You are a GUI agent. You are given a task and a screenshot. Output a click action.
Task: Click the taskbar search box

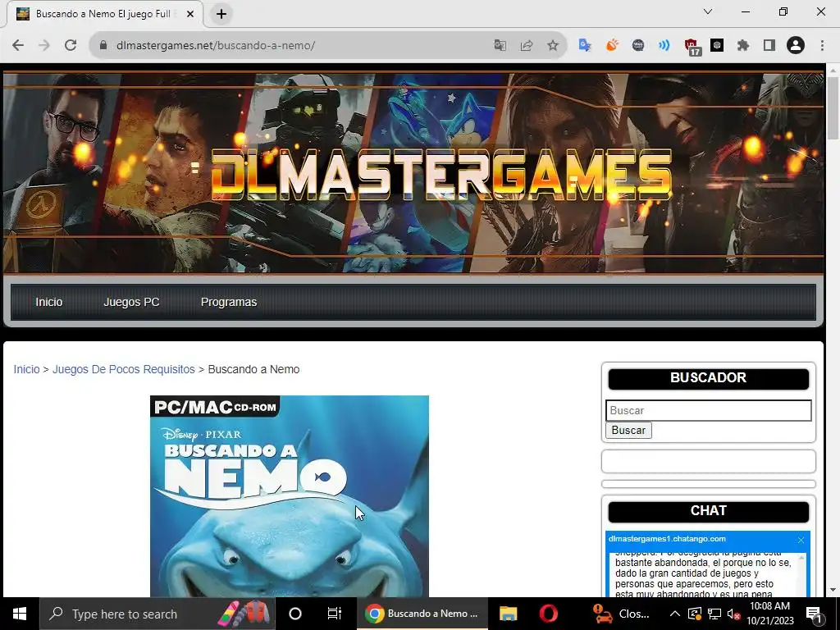(157, 614)
